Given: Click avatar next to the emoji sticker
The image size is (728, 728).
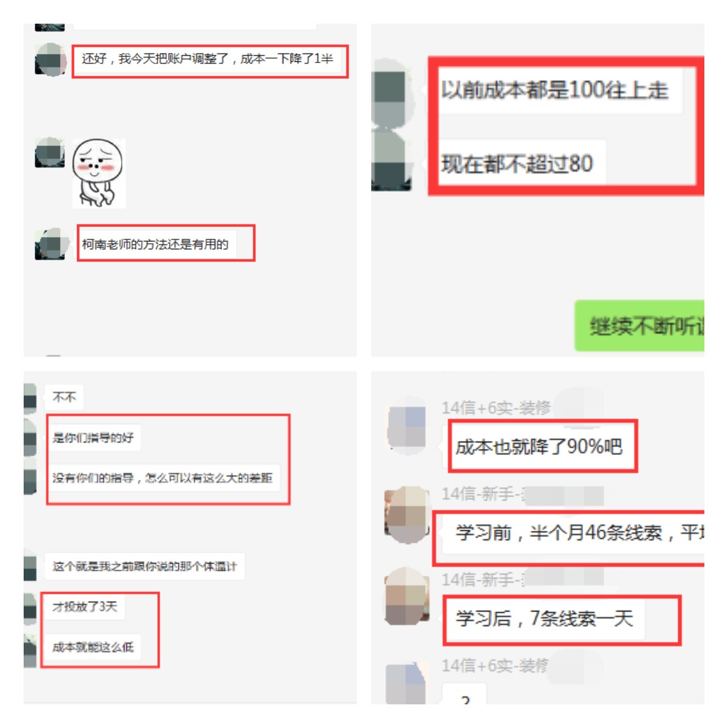Looking at the screenshot, I should pos(50,152).
